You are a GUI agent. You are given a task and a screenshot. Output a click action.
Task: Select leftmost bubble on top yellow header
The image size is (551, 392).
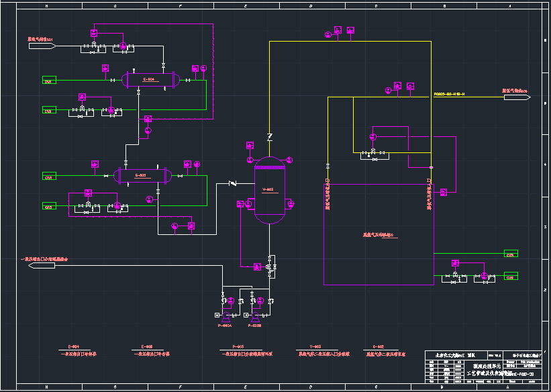(328, 34)
